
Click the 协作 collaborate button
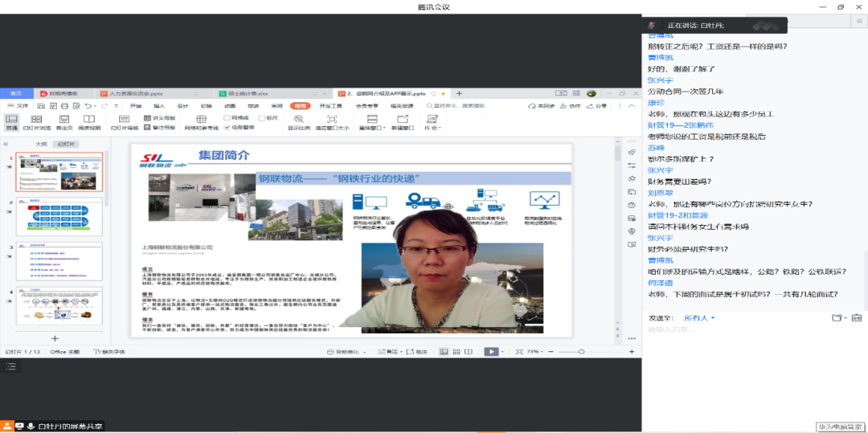pyautogui.click(x=571, y=106)
